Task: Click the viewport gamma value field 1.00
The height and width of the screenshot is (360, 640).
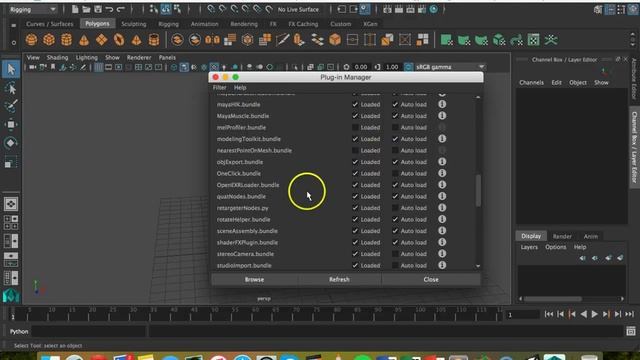Action: coord(391,67)
